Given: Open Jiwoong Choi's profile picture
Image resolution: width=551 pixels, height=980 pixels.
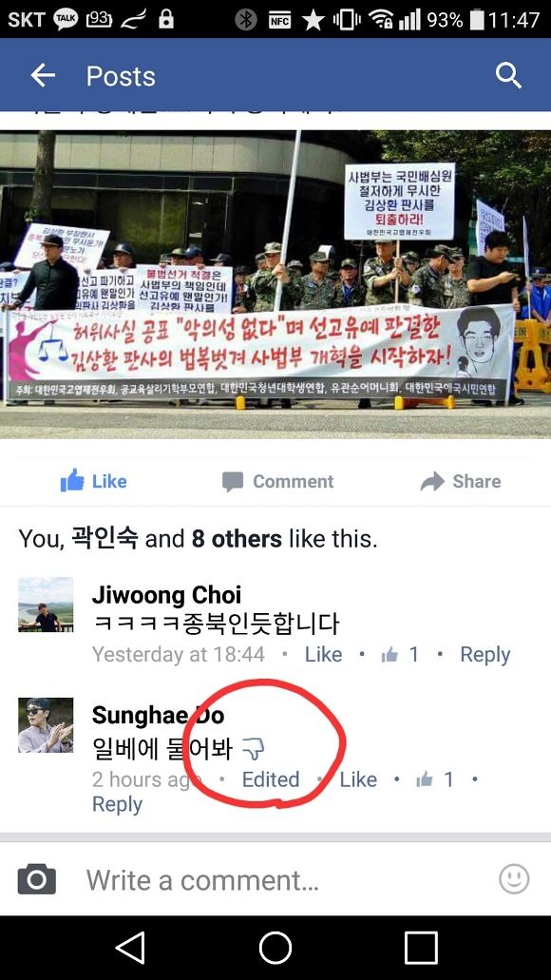Looking at the screenshot, I should 46,605.
